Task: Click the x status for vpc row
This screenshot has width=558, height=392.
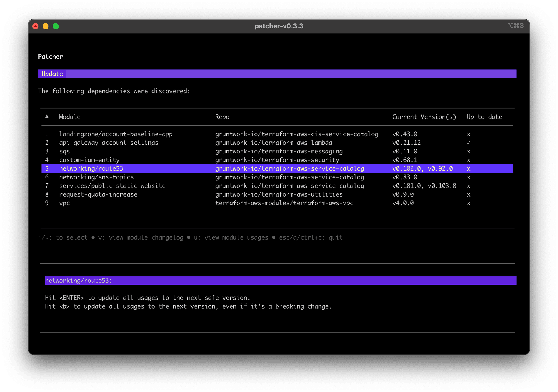Action: click(x=468, y=203)
